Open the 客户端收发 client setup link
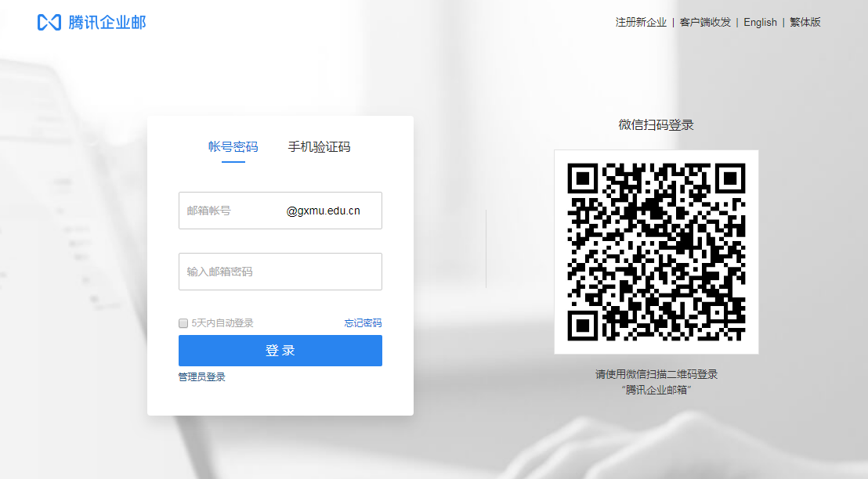This screenshot has width=868, height=479. click(705, 22)
